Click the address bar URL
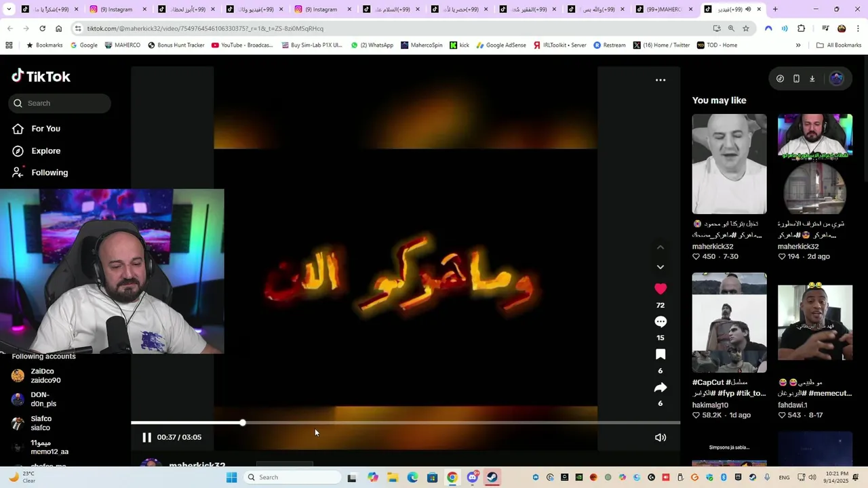Viewport: 868px width, 488px height. pos(205,28)
